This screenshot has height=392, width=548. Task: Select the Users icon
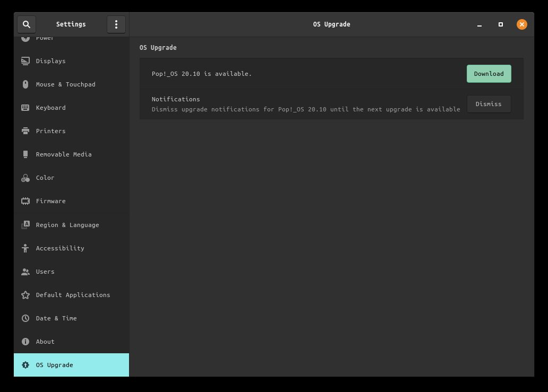(x=25, y=272)
